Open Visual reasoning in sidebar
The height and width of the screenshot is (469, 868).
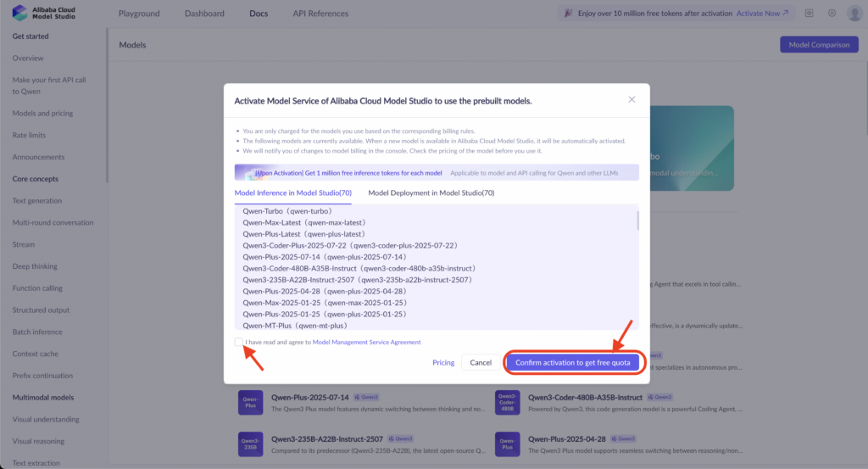pyautogui.click(x=38, y=441)
